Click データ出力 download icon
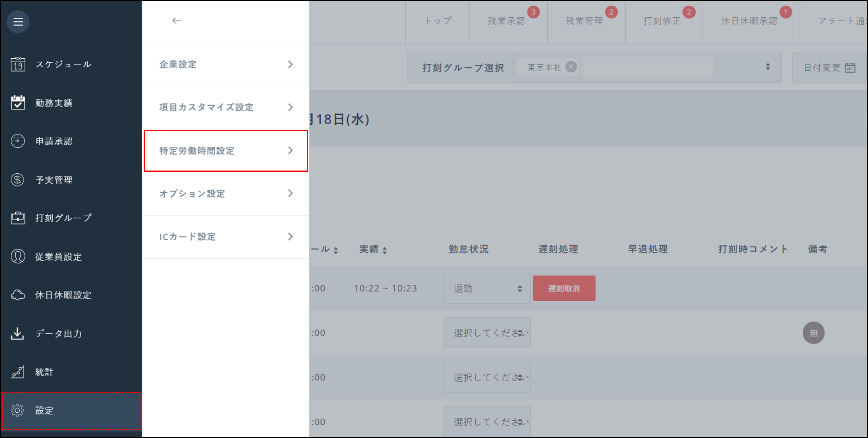Viewport: 868px width, 438px height. (18, 333)
